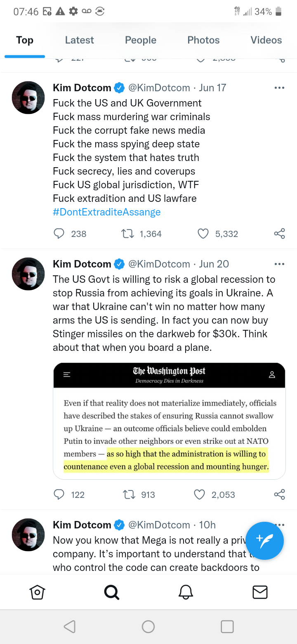Switch to the Latest tab
Image resolution: width=297 pixels, height=644 pixels.
point(79,40)
